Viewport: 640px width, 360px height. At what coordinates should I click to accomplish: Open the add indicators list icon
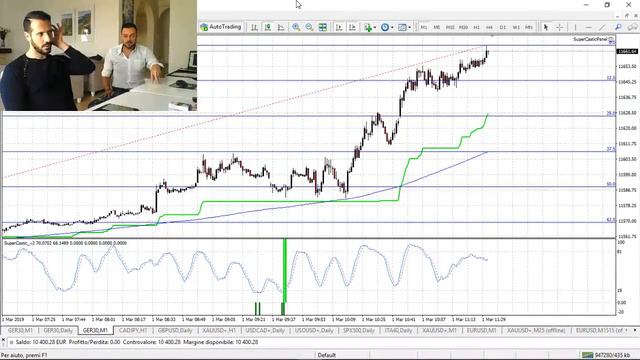[368, 27]
